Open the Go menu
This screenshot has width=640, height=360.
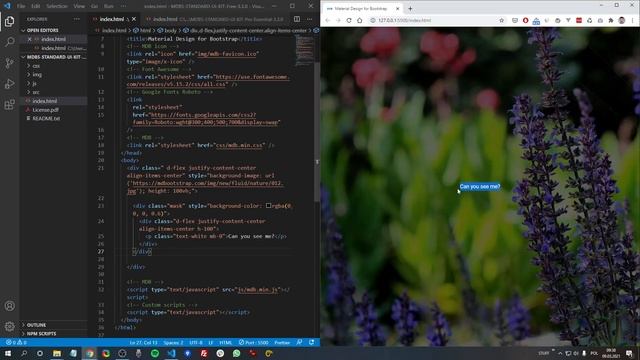[94, 6]
